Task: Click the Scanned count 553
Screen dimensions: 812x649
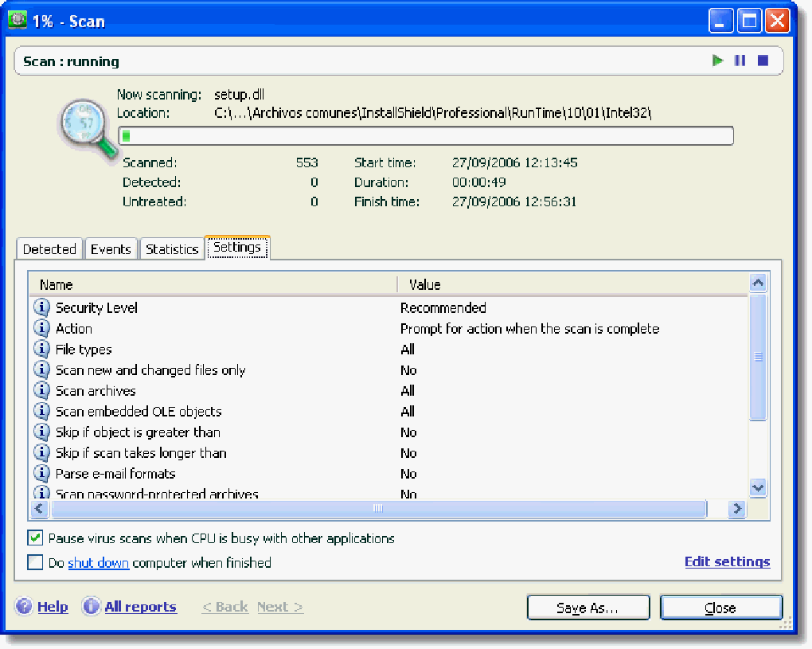Action: point(307,162)
